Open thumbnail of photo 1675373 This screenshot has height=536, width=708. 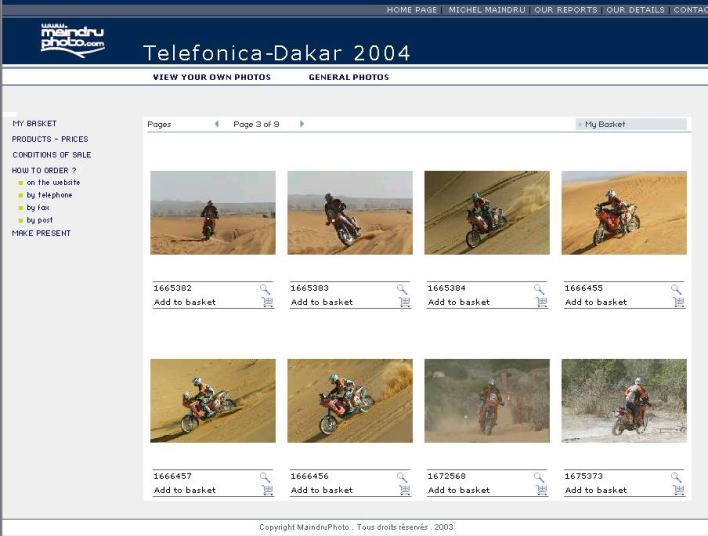(x=624, y=401)
